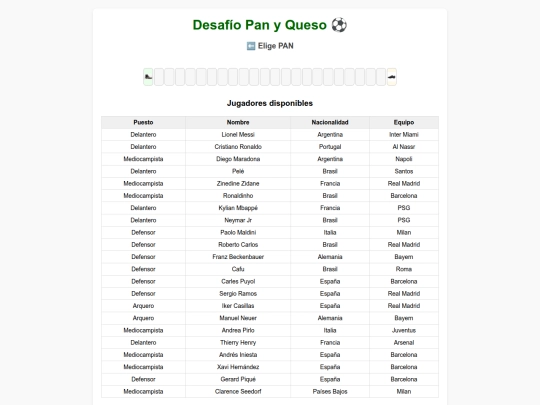Pick Iker Casillas from the list
The image size is (540, 405).
click(270, 306)
